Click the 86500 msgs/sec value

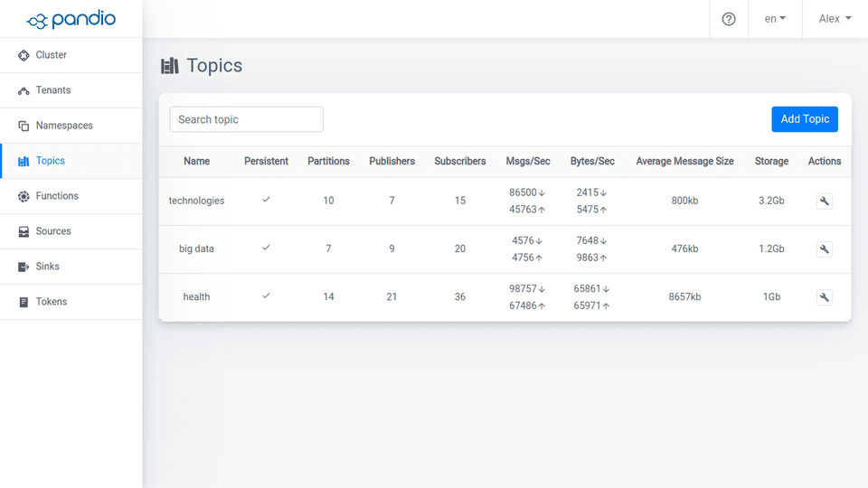[524, 192]
